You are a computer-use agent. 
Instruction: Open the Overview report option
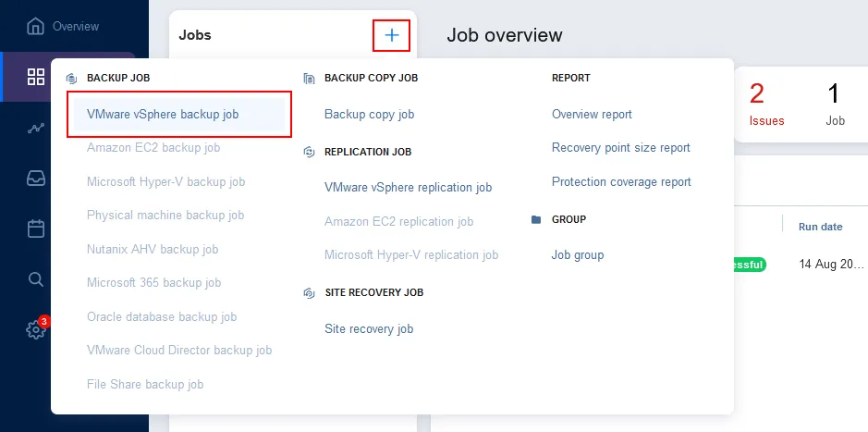592,115
